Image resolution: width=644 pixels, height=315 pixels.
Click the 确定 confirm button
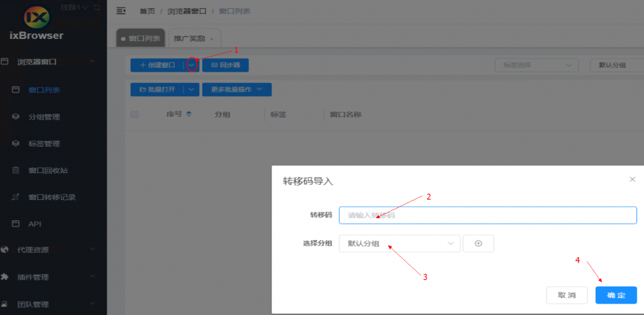tap(616, 296)
